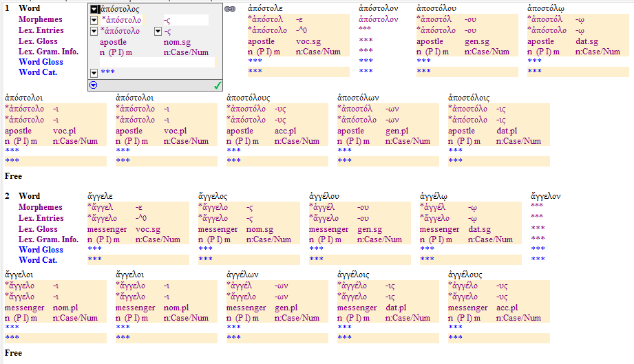Click the -ς morpheme field in focus box
This screenshot has width=634, height=364.
click(x=184, y=20)
